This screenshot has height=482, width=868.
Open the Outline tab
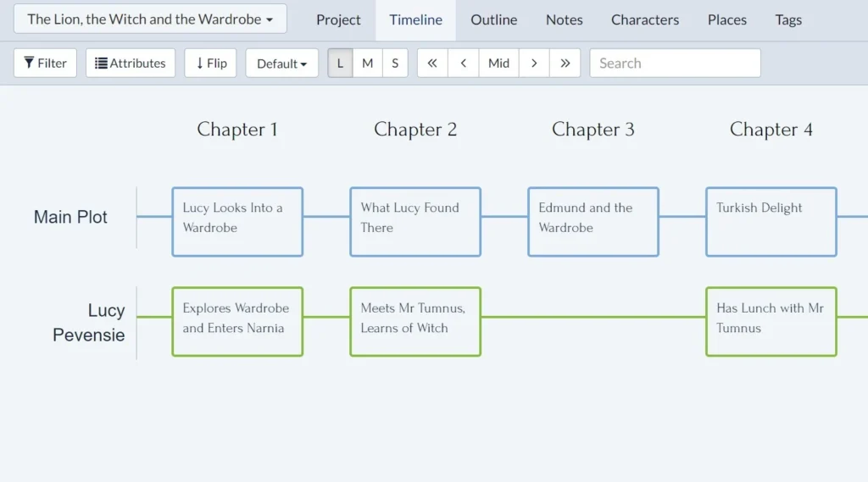pos(494,20)
